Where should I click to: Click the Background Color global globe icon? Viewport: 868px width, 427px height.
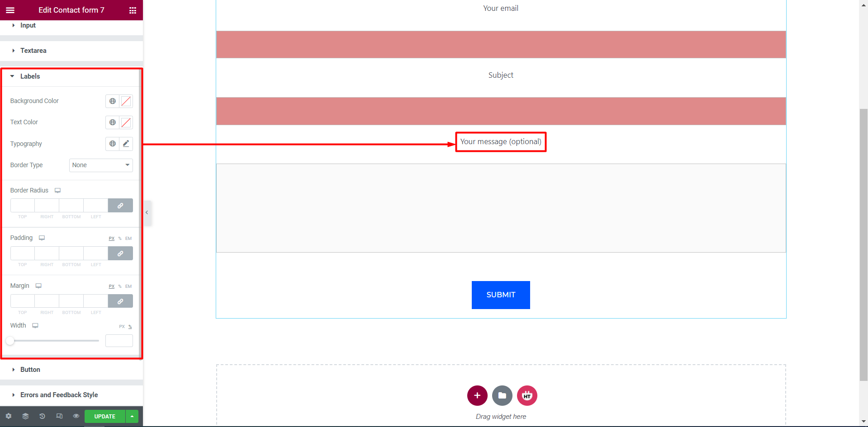pos(113,101)
